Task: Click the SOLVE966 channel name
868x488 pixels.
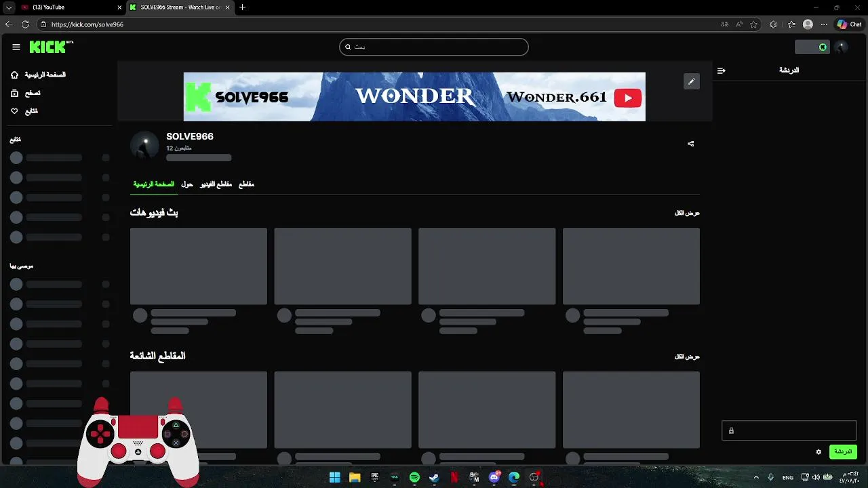Action: tap(190, 136)
